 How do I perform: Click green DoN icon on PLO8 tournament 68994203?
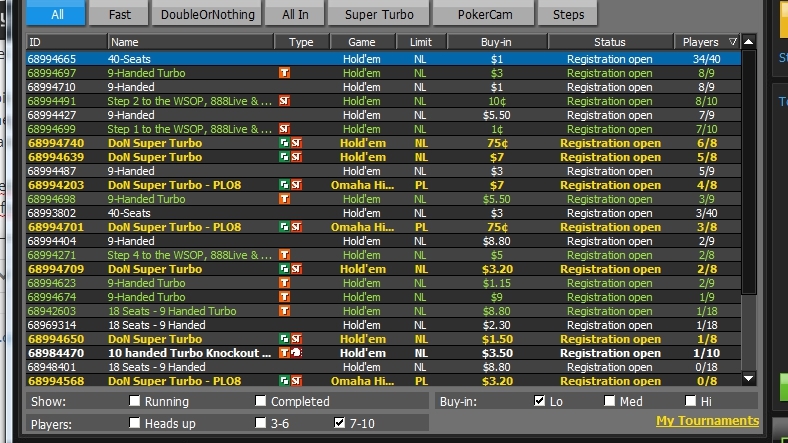284,185
